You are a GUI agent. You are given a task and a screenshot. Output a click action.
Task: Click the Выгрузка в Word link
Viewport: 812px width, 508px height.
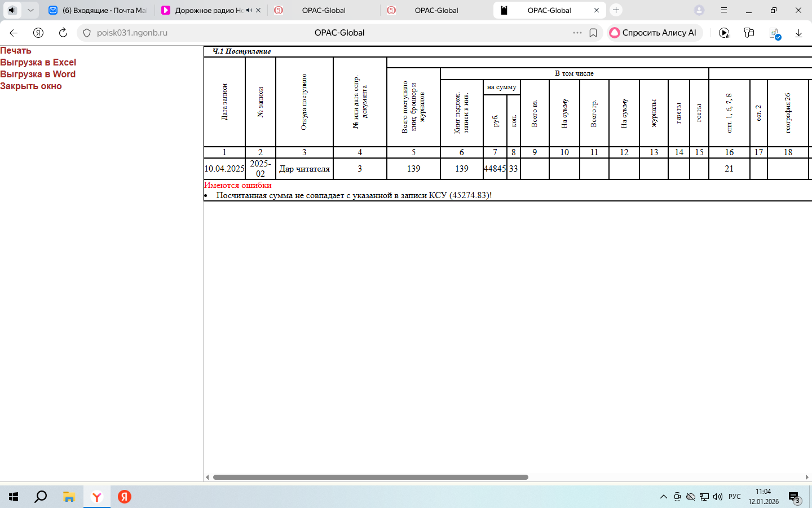pyautogui.click(x=38, y=75)
